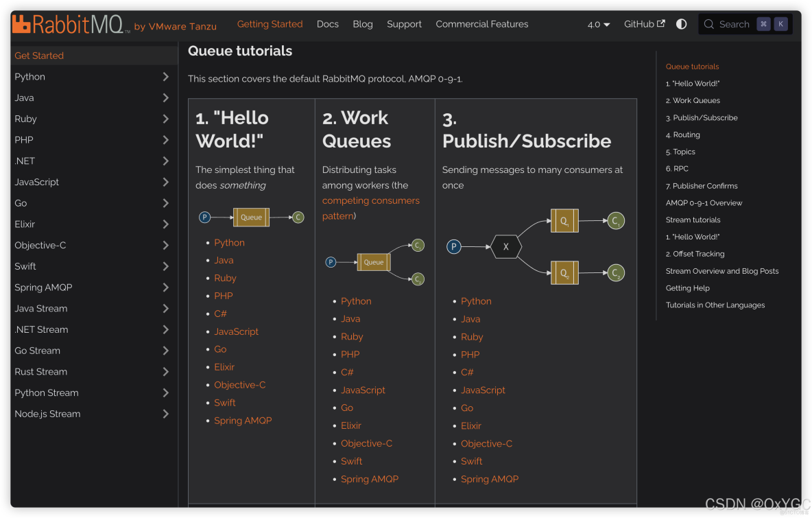
Task: Toggle the dark/light theme switch
Action: click(681, 24)
